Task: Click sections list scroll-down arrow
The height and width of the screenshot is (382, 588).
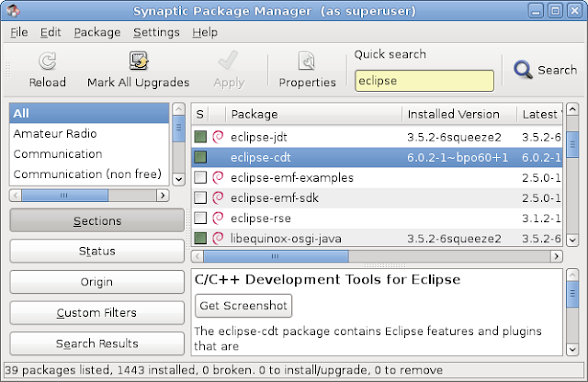Action: click(x=178, y=179)
